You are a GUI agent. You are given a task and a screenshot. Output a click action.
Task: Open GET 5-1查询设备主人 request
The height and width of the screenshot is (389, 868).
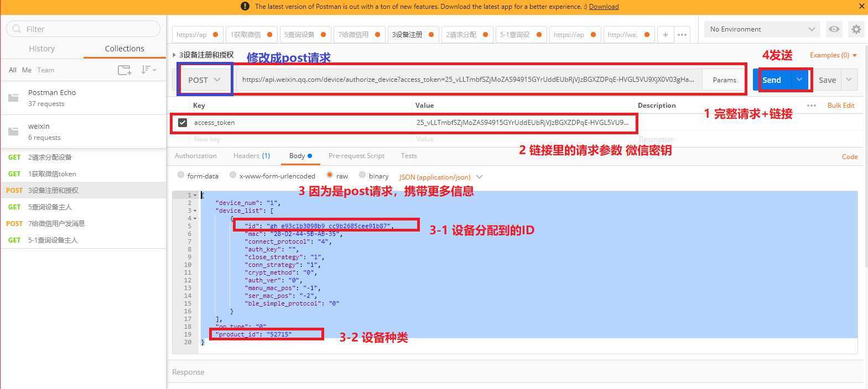pyautogui.click(x=83, y=240)
